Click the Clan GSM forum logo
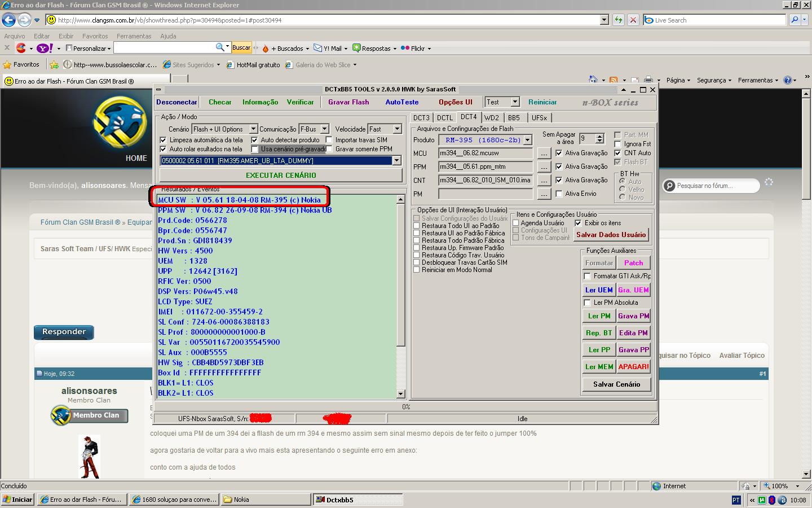The height and width of the screenshot is (508, 812). 120,122
